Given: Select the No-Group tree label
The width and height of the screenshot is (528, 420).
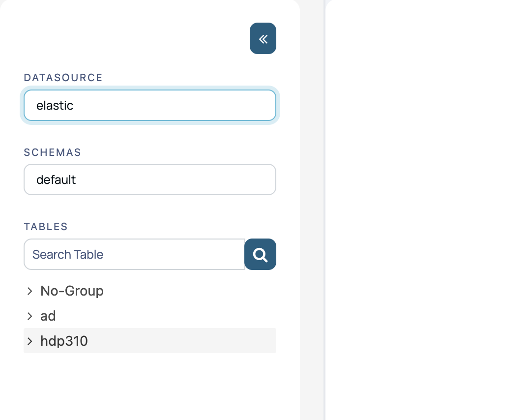Looking at the screenshot, I should [72, 291].
